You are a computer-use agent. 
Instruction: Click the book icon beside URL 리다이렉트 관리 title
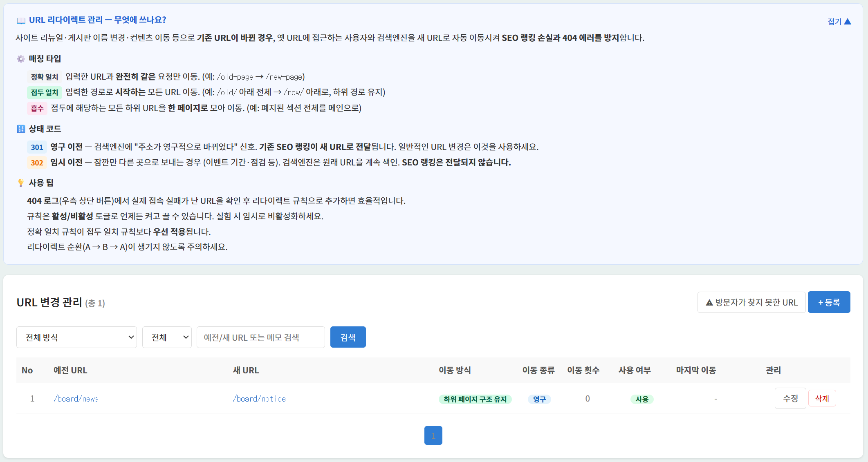click(21, 20)
